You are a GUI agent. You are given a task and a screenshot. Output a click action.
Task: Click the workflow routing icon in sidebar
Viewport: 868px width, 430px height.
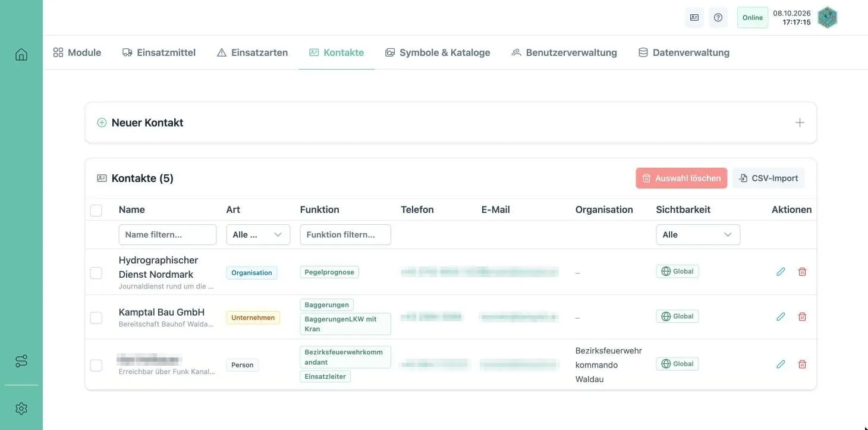21,361
